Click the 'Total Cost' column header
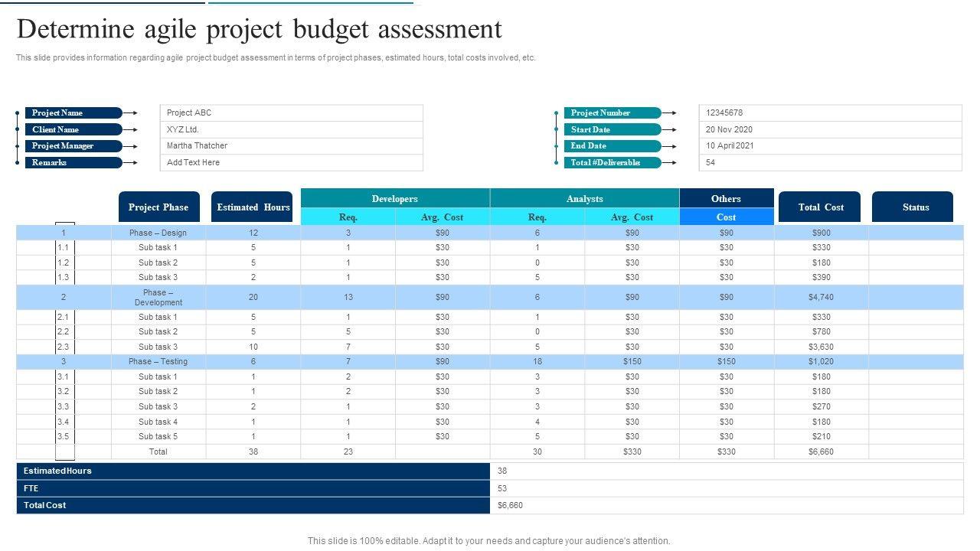This screenshot has height=551, width=980. [x=821, y=207]
